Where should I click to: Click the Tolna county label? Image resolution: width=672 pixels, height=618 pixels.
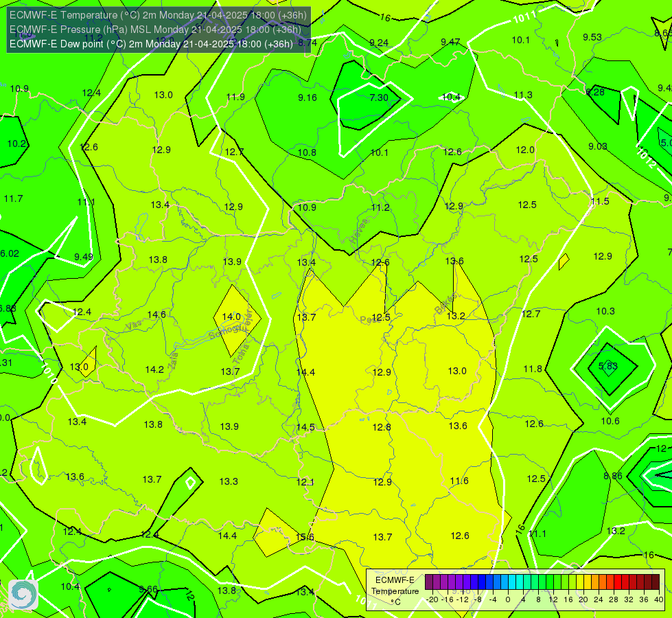point(242,354)
